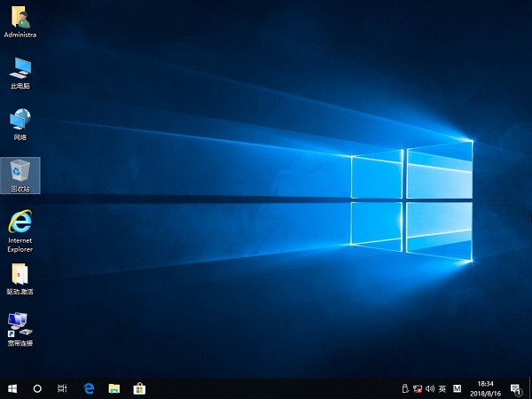The width and height of the screenshot is (532, 399).
Task: Select the Administrator folder desktop icon
Action: click(x=20, y=22)
